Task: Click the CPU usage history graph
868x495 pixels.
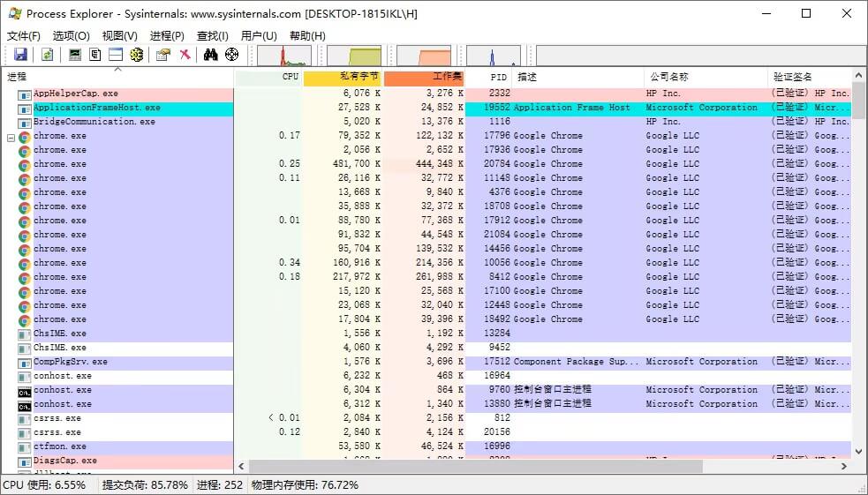Action: point(284,56)
